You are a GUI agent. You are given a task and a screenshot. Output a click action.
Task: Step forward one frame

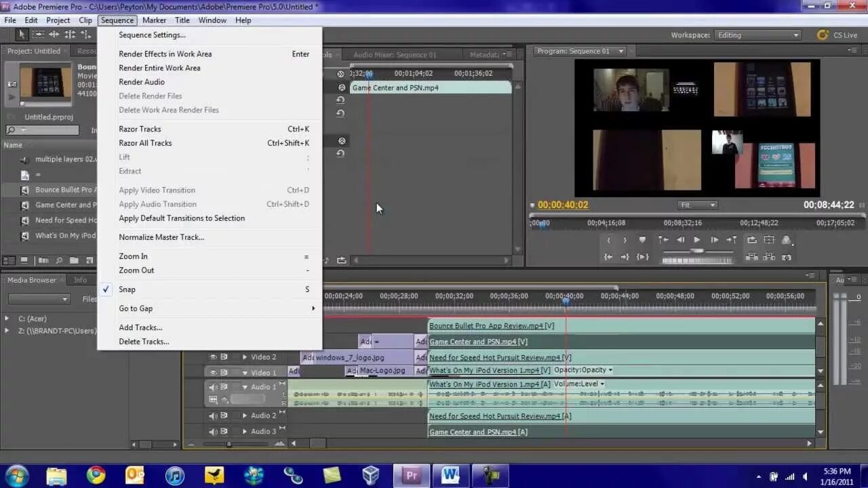(714, 240)
